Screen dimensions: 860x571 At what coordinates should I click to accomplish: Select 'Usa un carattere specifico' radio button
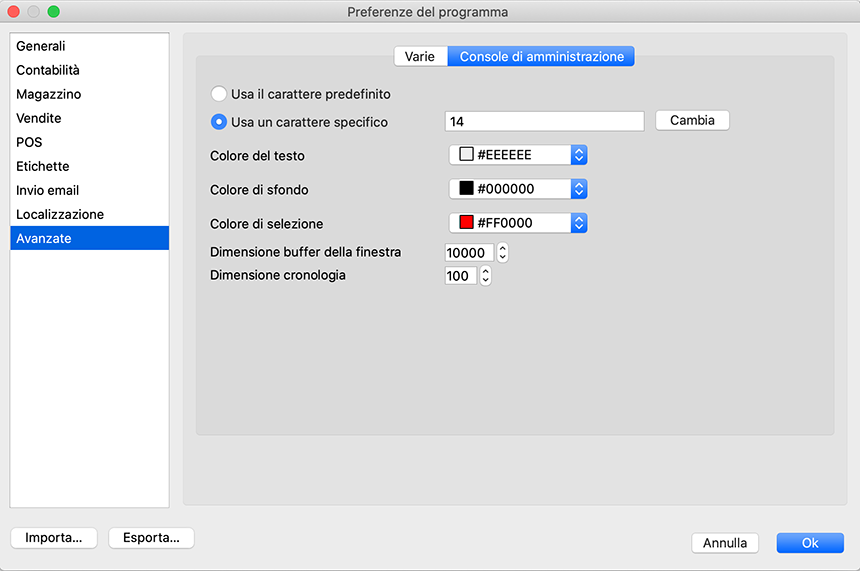click(x=218, y=122)
